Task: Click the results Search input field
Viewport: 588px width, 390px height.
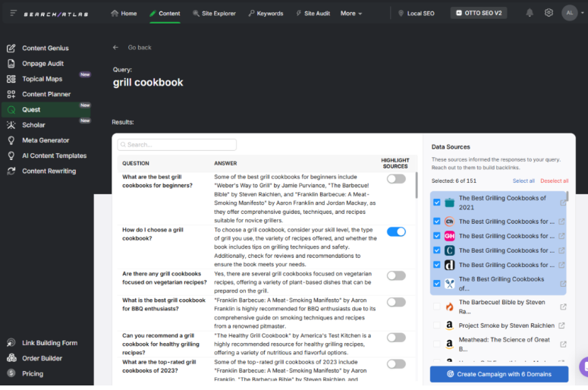Action: [177, 145]
